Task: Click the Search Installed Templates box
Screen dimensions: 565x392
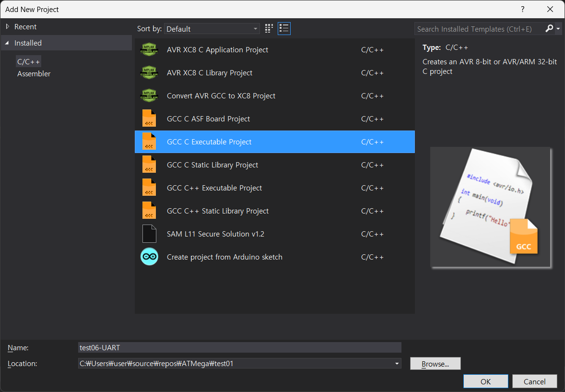Action: pos(479,29)
